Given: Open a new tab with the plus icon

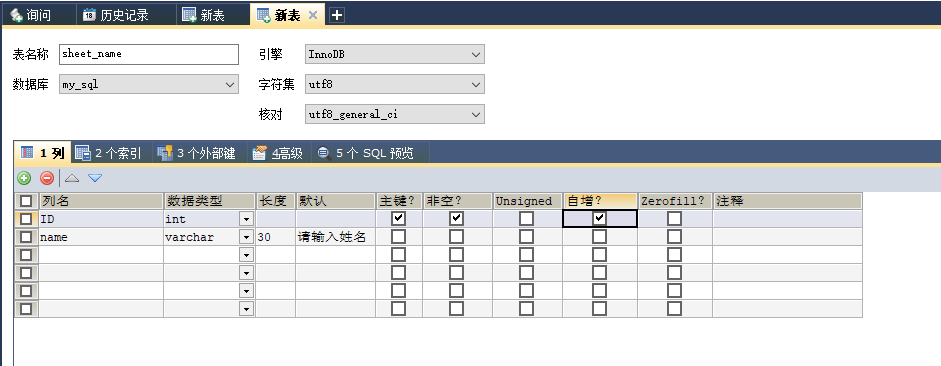Looking at the screenshot, I should (337, 16).
